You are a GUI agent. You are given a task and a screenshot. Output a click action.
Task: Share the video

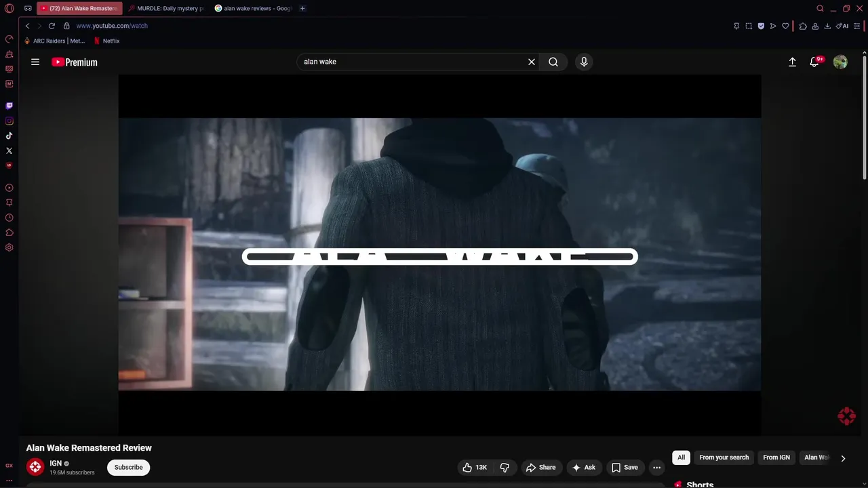pyautogui.click(x=540, y=468)
